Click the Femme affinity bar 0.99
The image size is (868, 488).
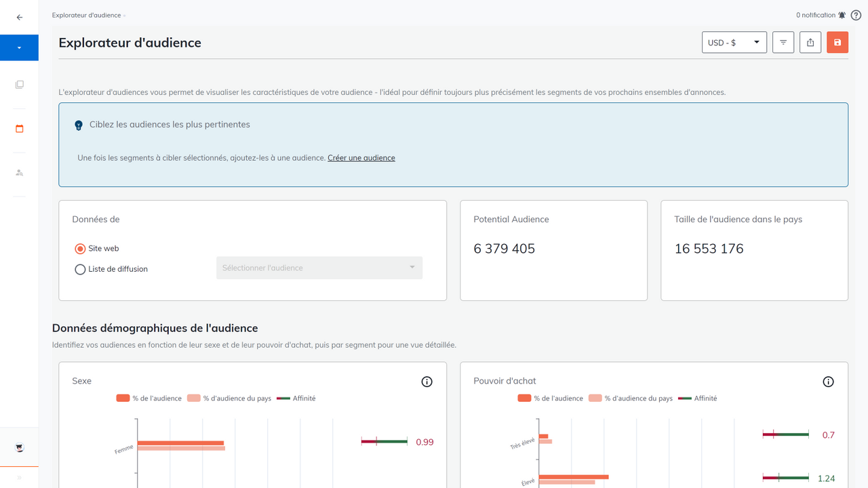point(384,441)
